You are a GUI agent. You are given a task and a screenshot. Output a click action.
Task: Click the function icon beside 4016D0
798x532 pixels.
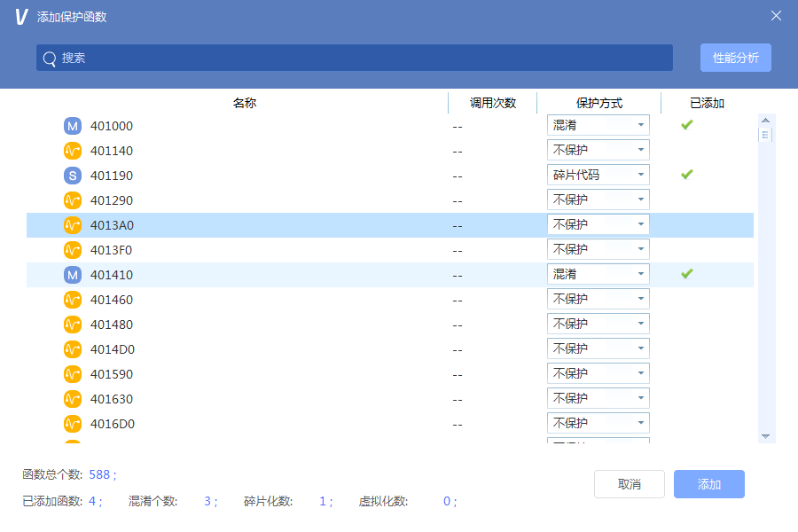click(73, 424)
